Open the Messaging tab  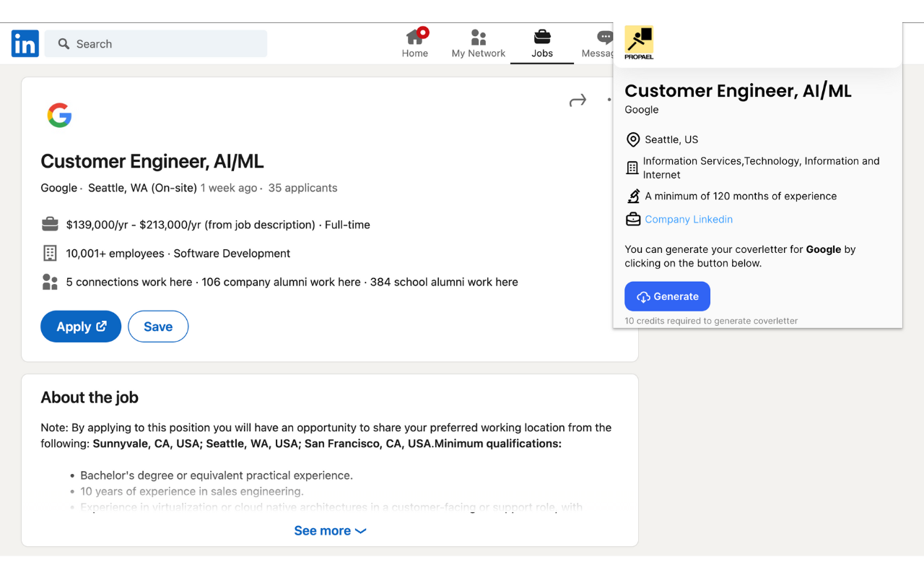tap(598, 43)
